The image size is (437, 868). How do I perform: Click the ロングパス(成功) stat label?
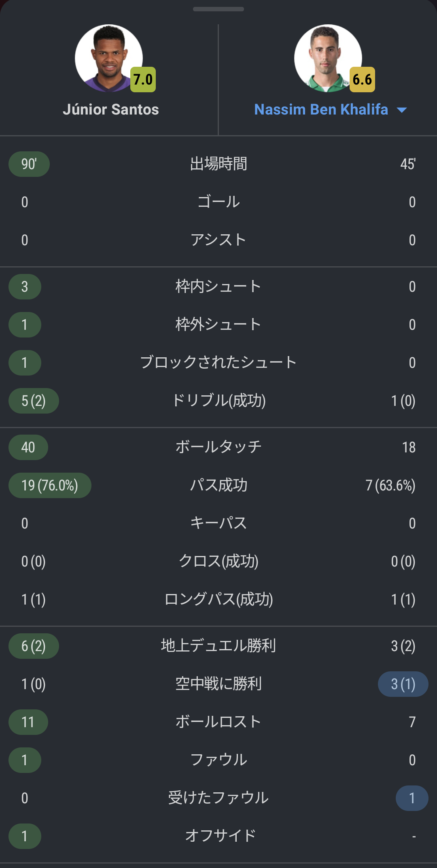click(218, 599)
